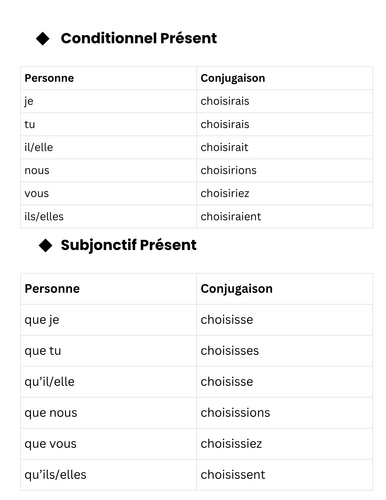Click the que nous row label
This screenshot has height=500, width=386.
(x=51, y=413)
